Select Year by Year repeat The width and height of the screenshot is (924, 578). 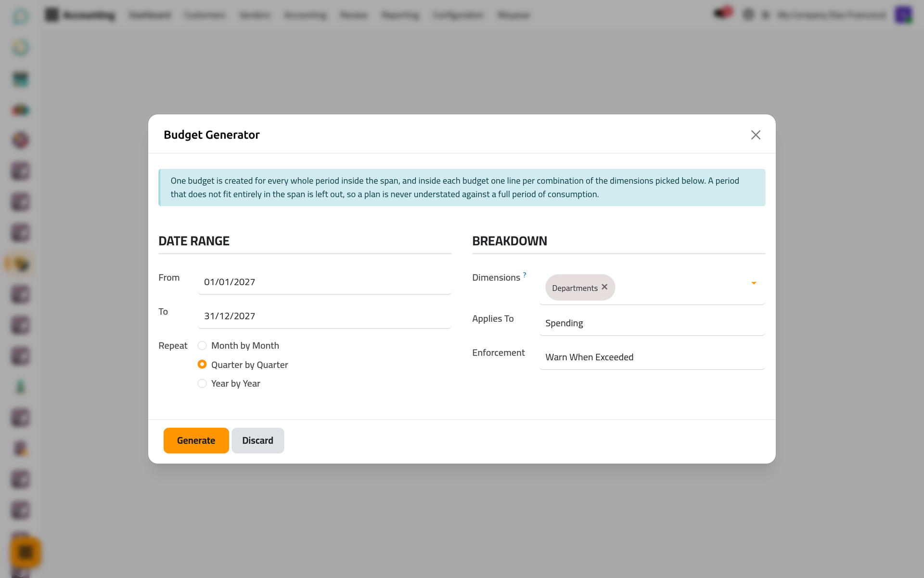(202, 383)
